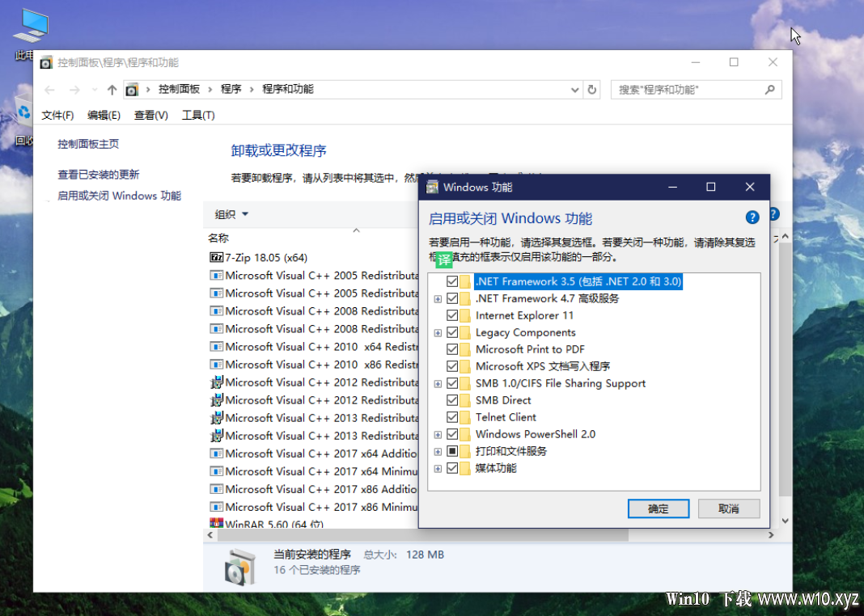The image size is (864, 616).
Task: Open recent locations dropdown arrow
Action: [x=94, y=90]
